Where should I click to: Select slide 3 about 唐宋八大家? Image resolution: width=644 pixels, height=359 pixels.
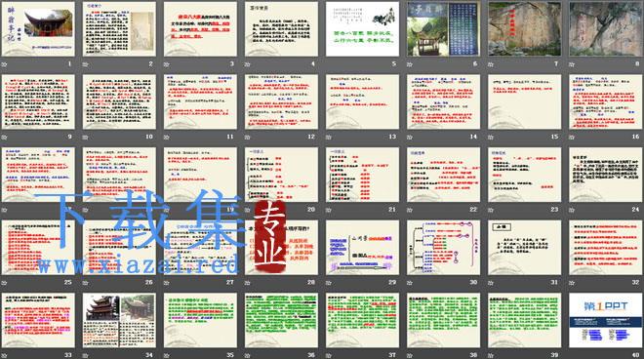click(x=200, y=29)
